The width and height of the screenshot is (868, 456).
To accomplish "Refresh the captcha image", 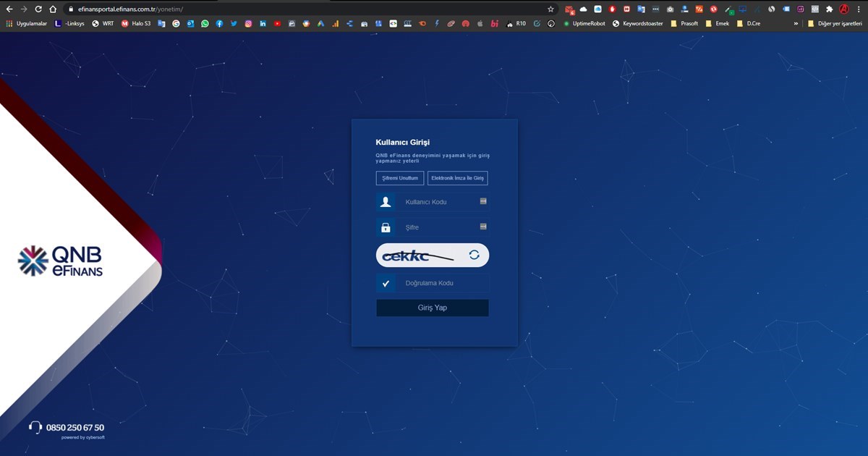I will click(475, 255).
